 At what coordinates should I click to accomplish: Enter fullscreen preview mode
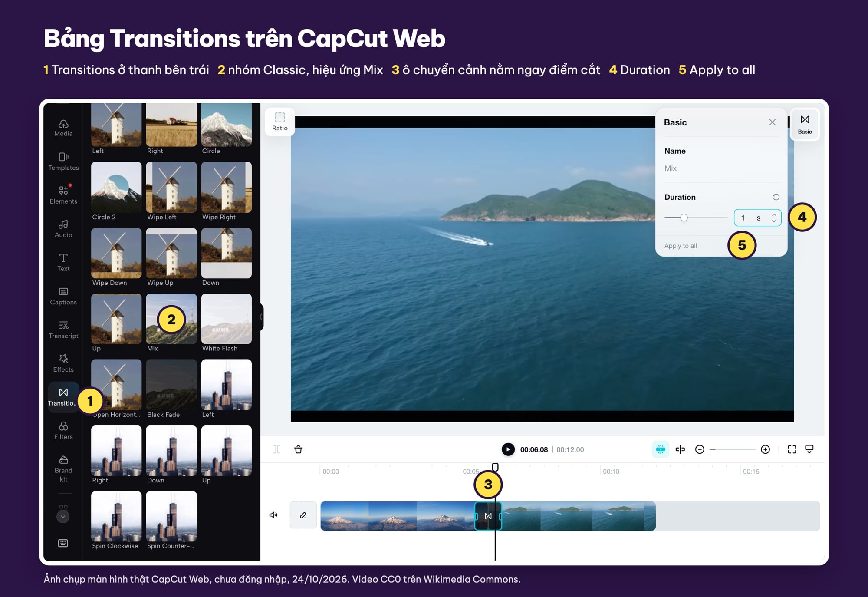coord(792,449)
